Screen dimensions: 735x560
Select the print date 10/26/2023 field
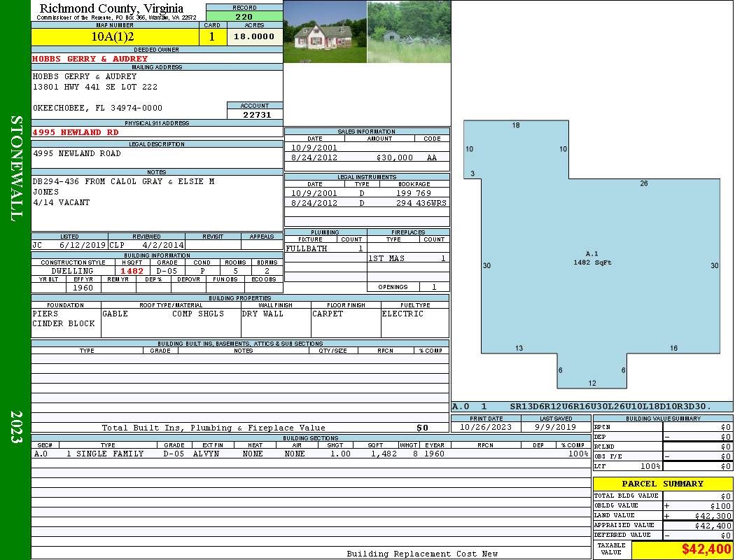tap(486, 427)
